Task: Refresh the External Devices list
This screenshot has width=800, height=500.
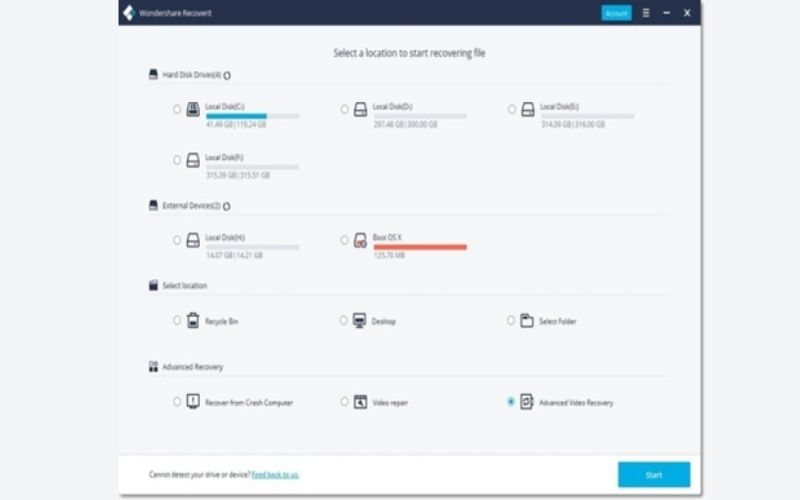Action: [x=227, y=206]
